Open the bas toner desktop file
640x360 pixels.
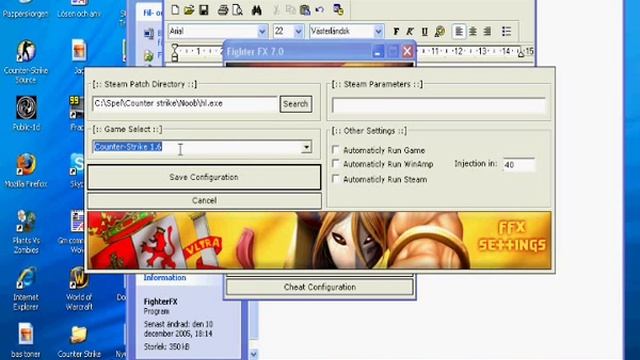pos(26,340)
